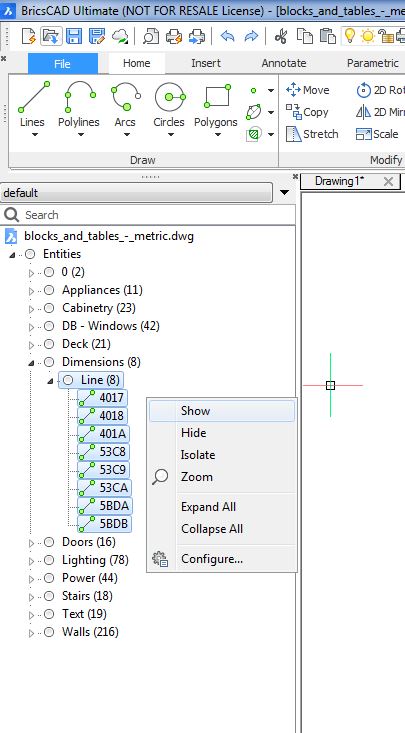405x733 pixels.
Task: Select the Polylines draw tool
Action: click(79, 105)
